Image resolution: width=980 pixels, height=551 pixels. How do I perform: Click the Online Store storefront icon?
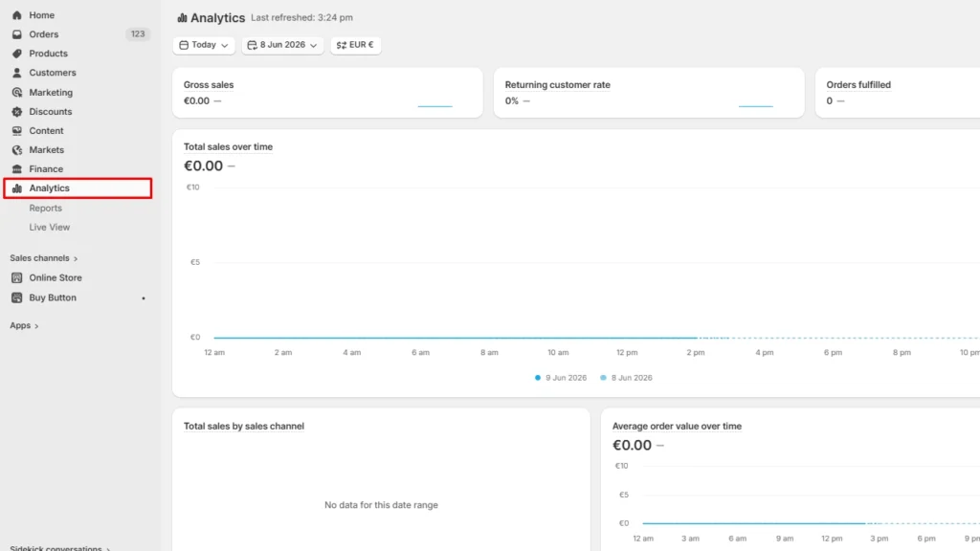click(x=17, y=278)
